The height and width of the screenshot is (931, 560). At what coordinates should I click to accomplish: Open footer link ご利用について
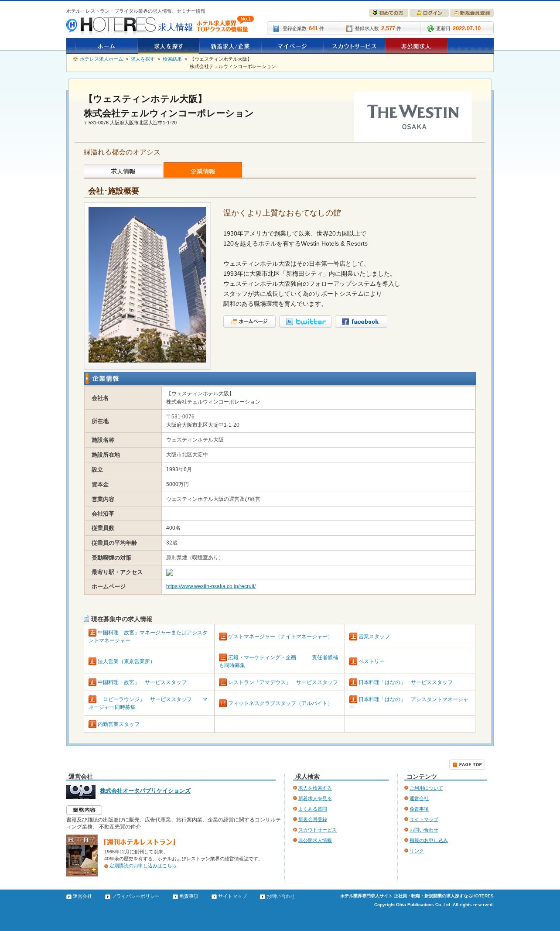[x=426, y=788]
